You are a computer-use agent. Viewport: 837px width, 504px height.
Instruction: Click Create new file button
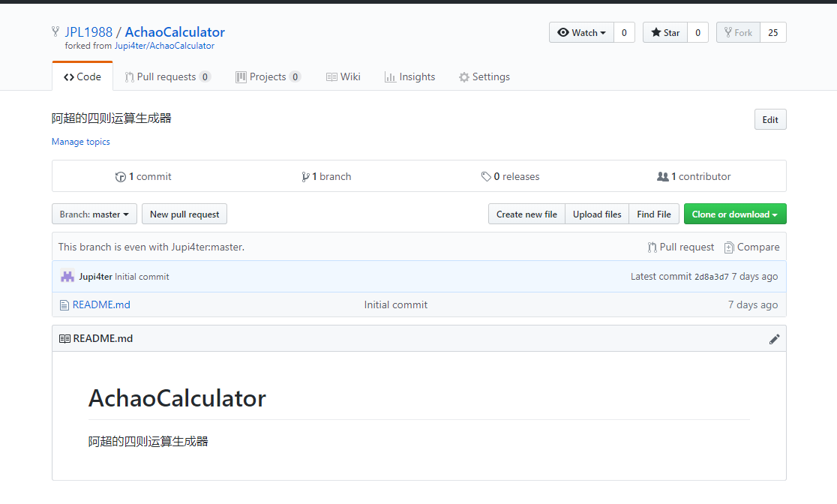coord(526,214)
